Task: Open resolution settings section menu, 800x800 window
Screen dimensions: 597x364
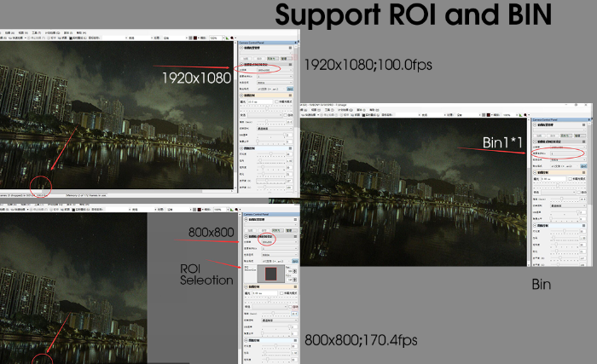Action: 295,236
